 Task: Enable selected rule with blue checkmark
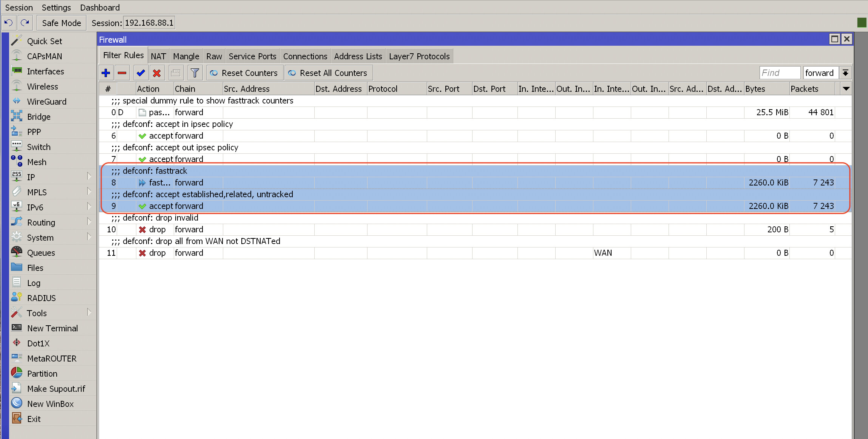point(141,73)
